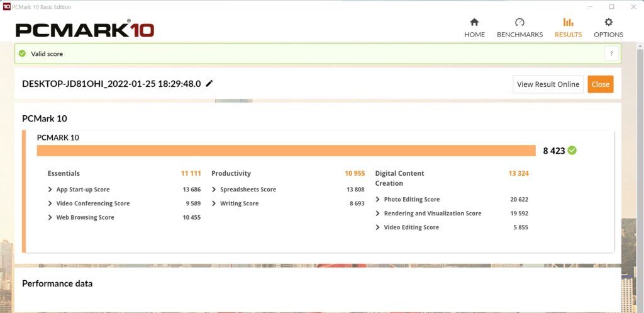
Task: Click the Performance data heading
Action: [57, 283]
